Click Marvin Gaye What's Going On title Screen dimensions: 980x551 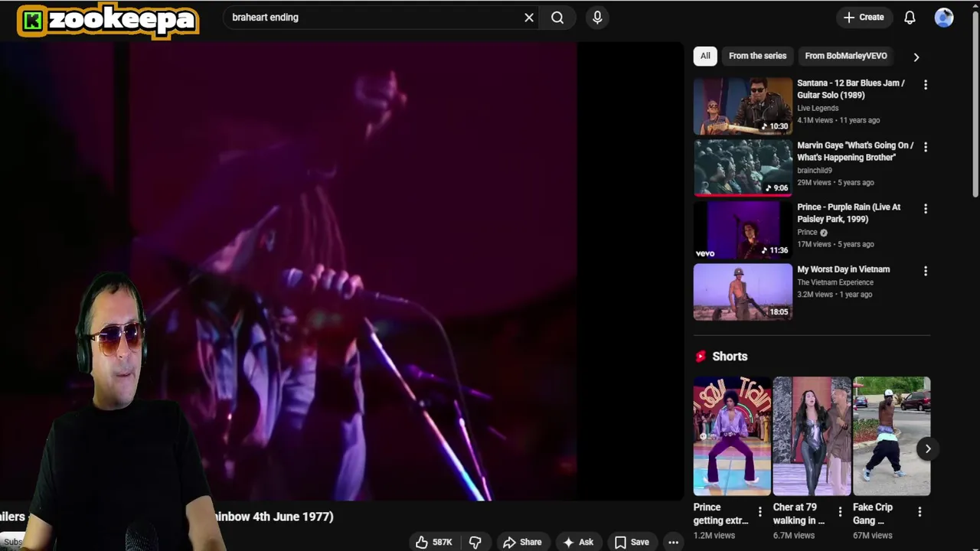(x=855, y=151)
